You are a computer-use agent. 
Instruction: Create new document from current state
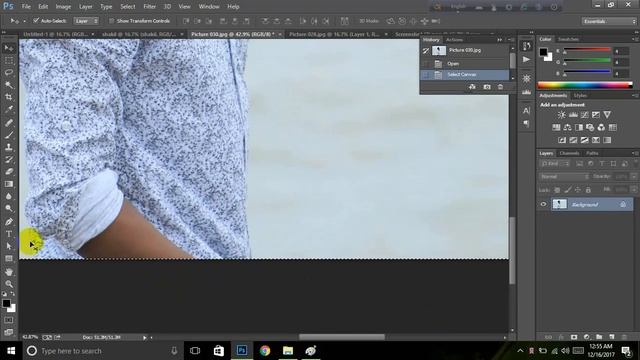(x=472, y=87)
